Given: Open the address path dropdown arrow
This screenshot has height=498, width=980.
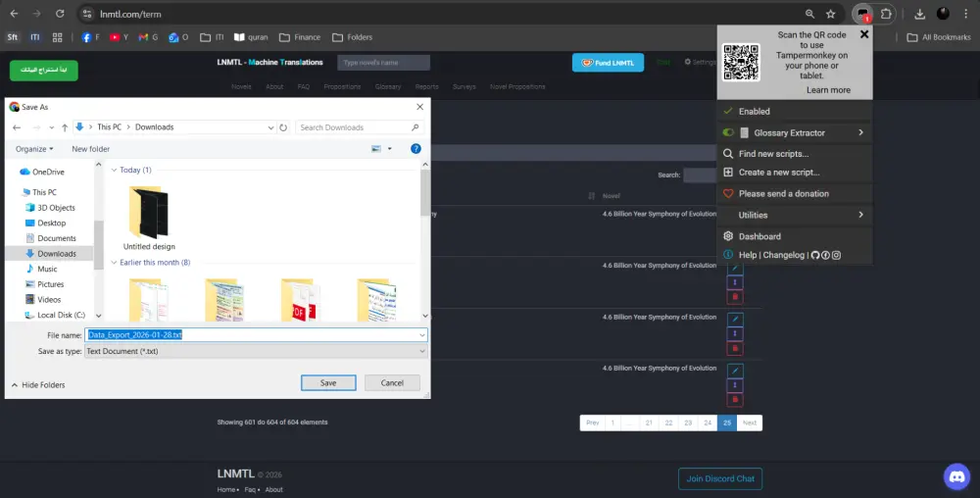Looking at the screenshot, I should (x=270, y=127).
